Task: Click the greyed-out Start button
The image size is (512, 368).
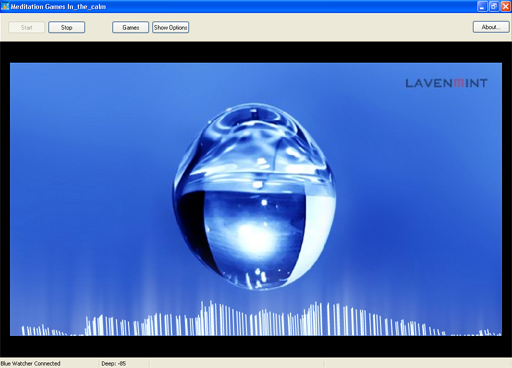Action: pyautogui.click(x=27, y=27)
